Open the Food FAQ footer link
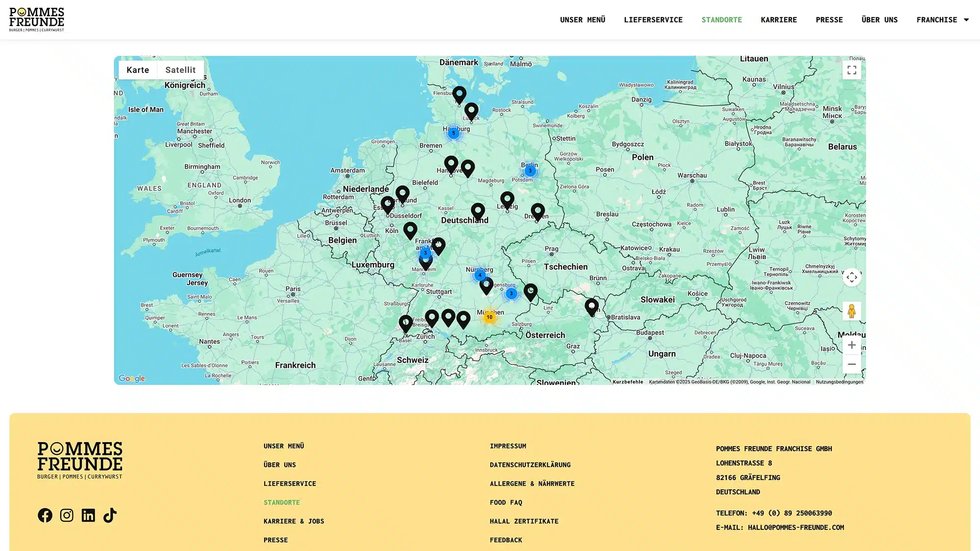 coord(506,503)
